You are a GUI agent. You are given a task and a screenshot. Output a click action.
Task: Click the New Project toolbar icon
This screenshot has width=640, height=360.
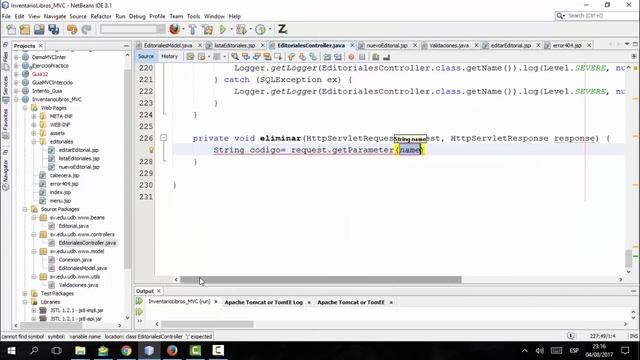[25, 29]
